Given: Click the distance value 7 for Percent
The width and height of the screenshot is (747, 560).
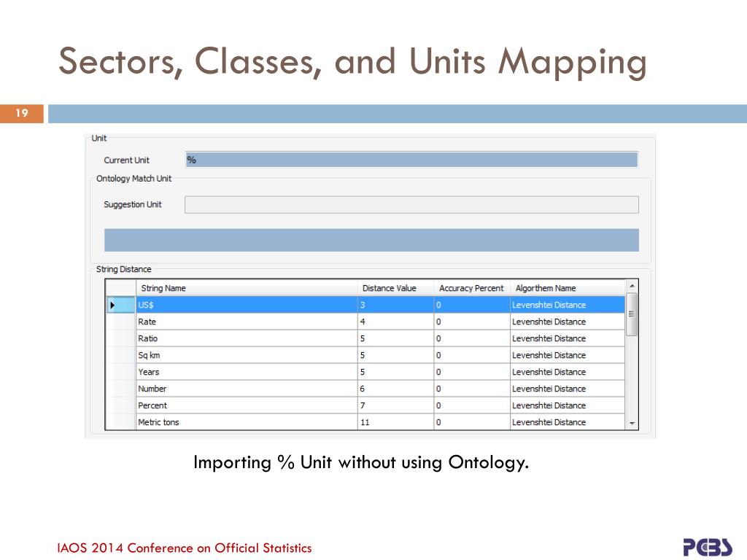Looking at the screenshot, I should 396,405.
